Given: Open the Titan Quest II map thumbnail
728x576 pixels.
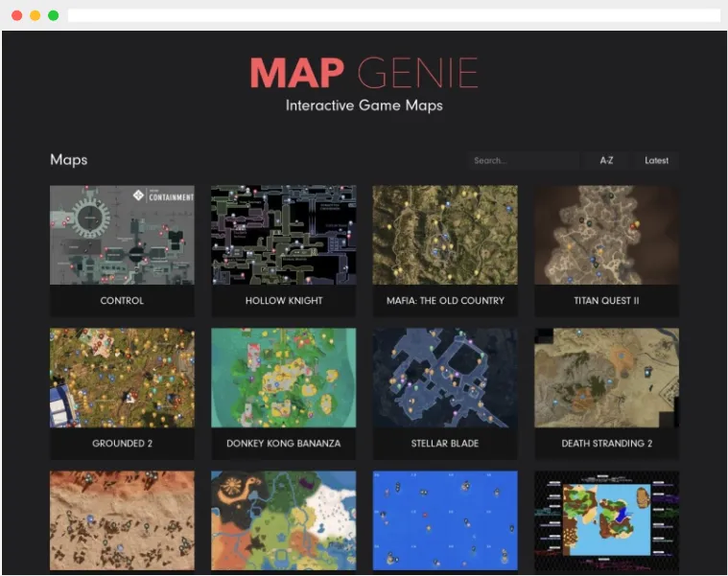Looking at the screenshot, I should 606,235.
